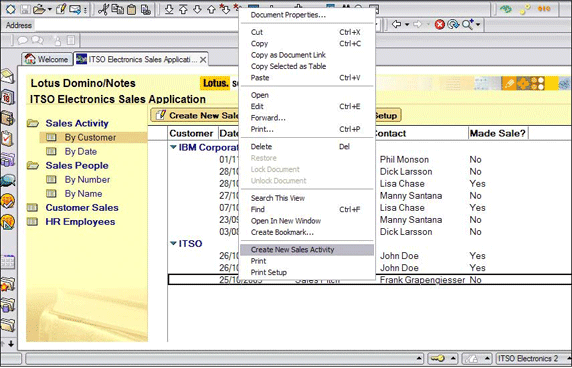Select the By Date view

[x=81, y=151]
